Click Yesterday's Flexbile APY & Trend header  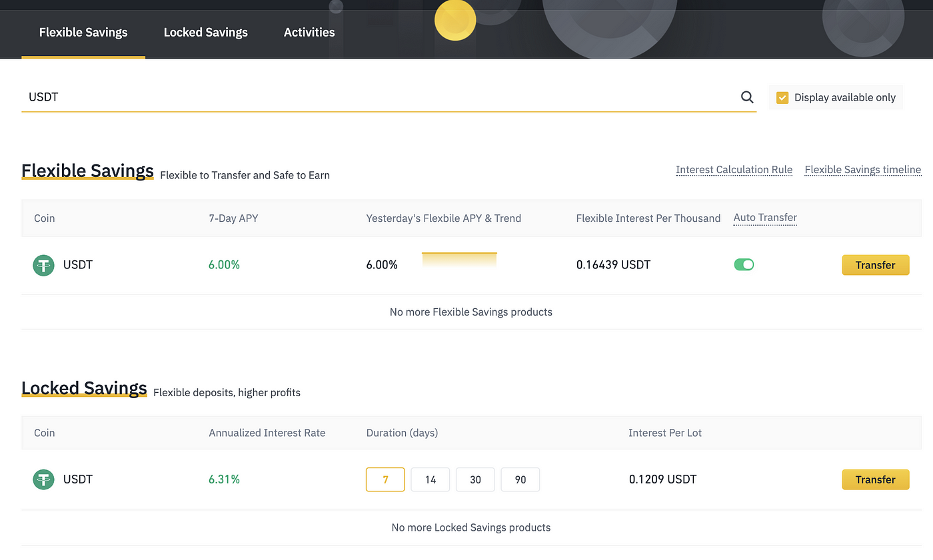pyautogui.click(x=444, y=218)
